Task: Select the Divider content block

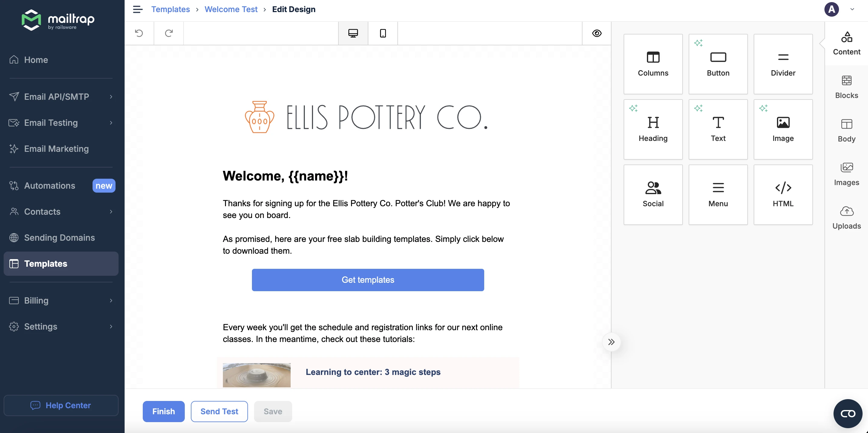Action: tap(783, 64)
